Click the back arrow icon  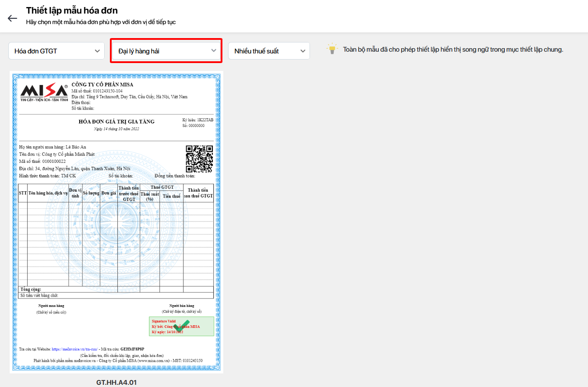pos(12,18)
